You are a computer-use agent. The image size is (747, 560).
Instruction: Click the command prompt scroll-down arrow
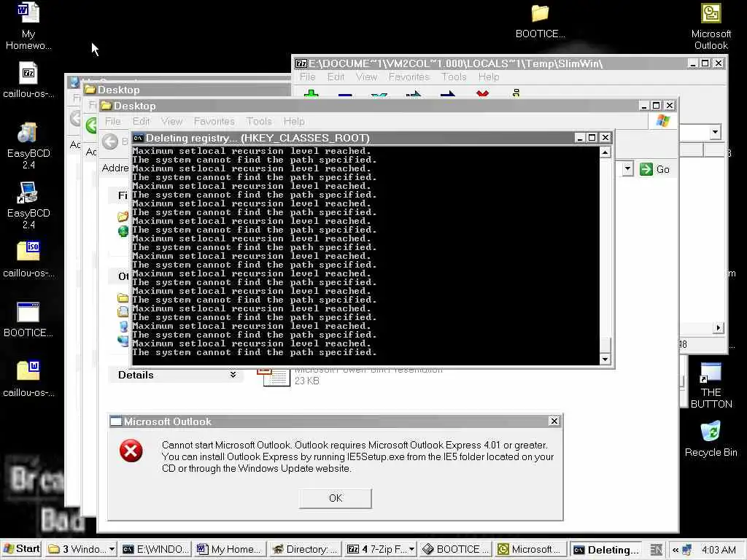click(x=605, y=359)
